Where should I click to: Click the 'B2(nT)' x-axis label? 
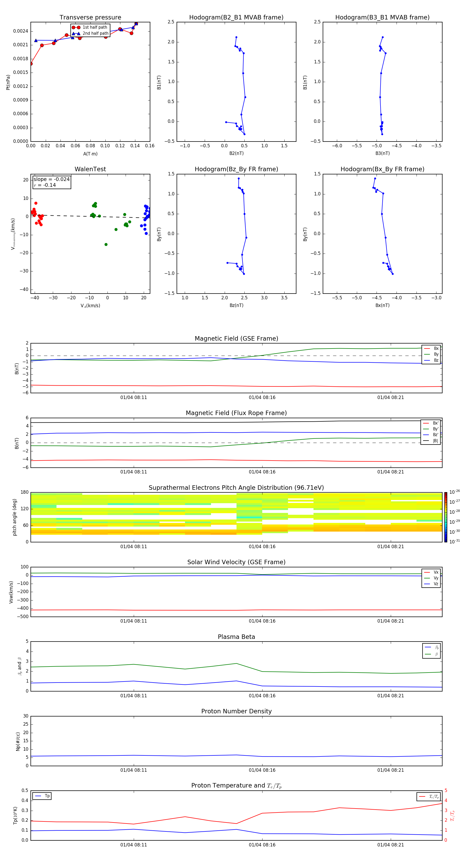click(236, 153)
